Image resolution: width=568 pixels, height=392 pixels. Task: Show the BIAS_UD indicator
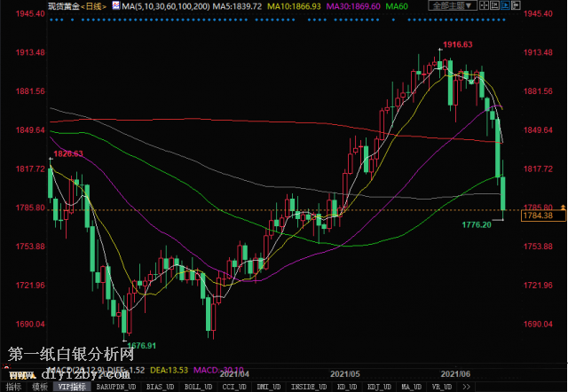(161, 387)
